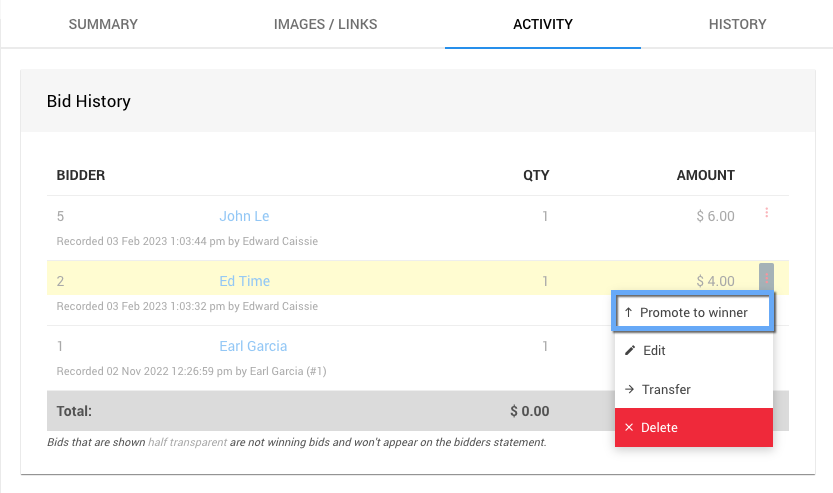Switch to the Summary tab
Screen dimensions: 833x493
(103, 24)
